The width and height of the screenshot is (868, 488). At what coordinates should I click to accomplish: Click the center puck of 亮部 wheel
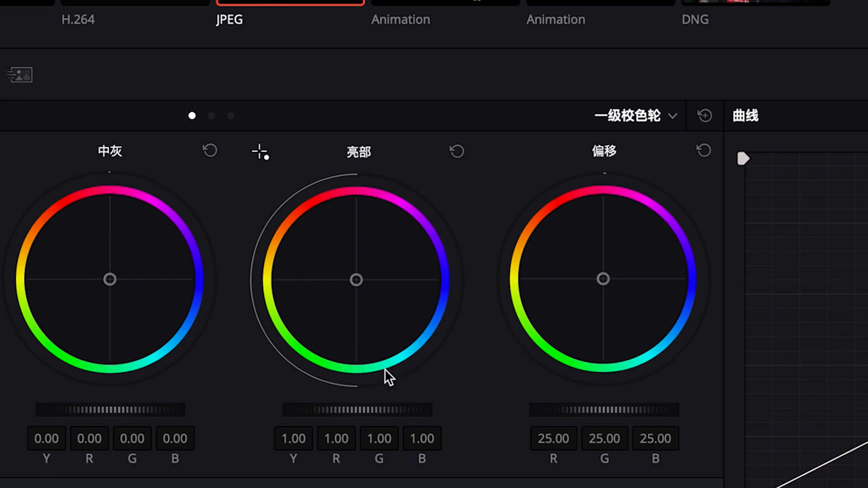(x=356, y=280)
